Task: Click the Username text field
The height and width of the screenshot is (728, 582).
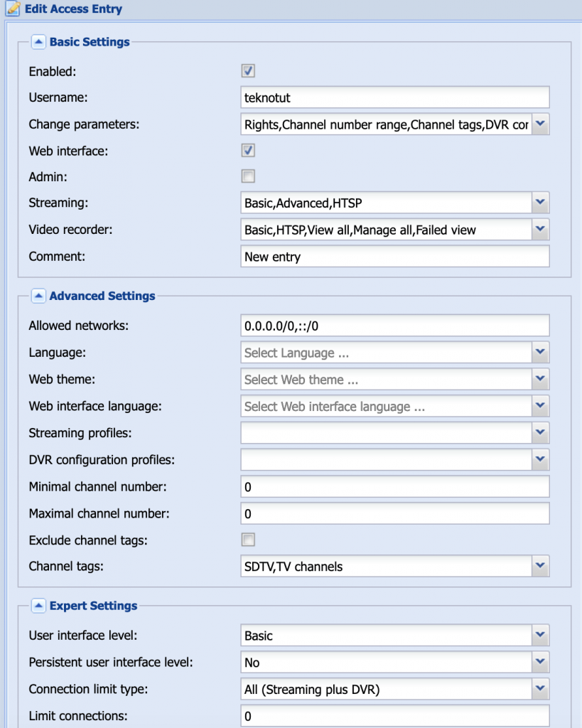Action: click(x=395, y=97)
